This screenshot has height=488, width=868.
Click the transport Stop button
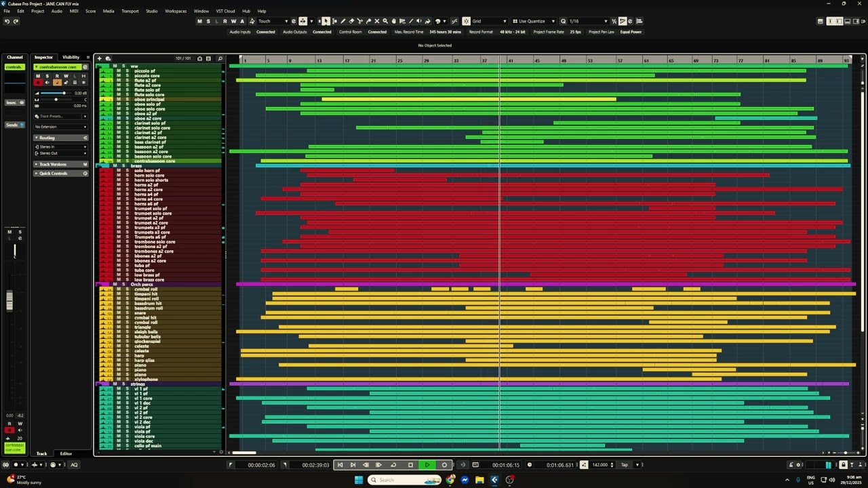point(410,464)
